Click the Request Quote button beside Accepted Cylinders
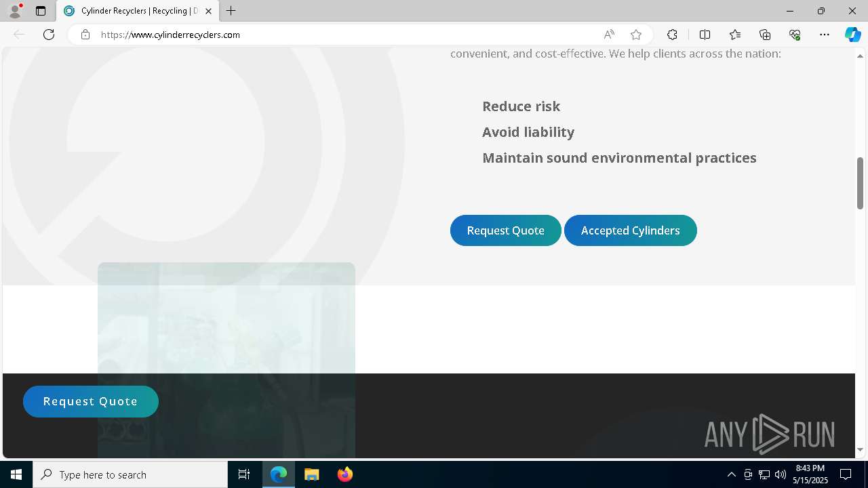The width and height of the screenshot is (868, 488). [506, 230]
